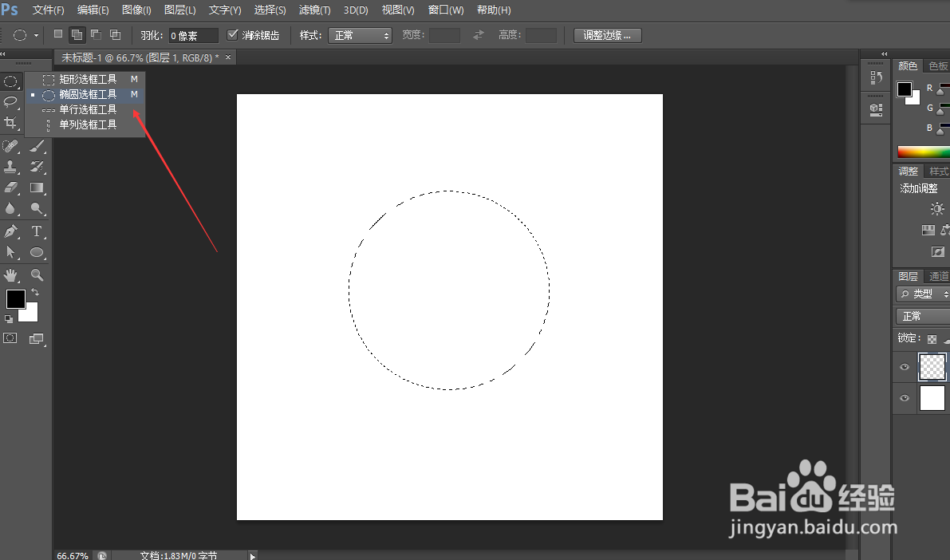Collapse the right panel dock double-arrow

[884, 54]
